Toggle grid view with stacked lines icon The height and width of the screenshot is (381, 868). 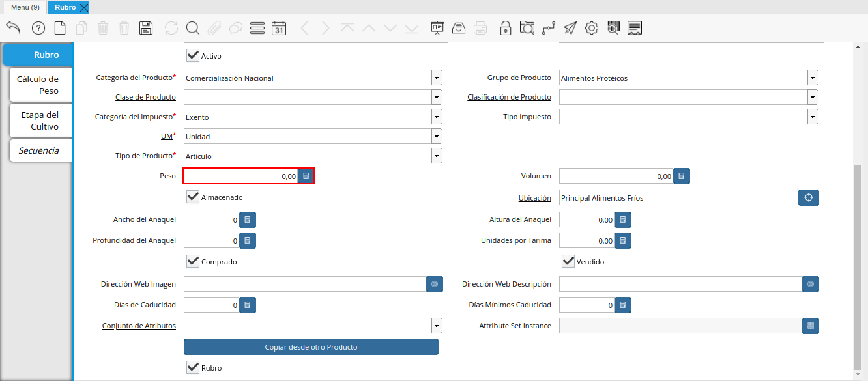pyautogui.click(x=257, y=28)
